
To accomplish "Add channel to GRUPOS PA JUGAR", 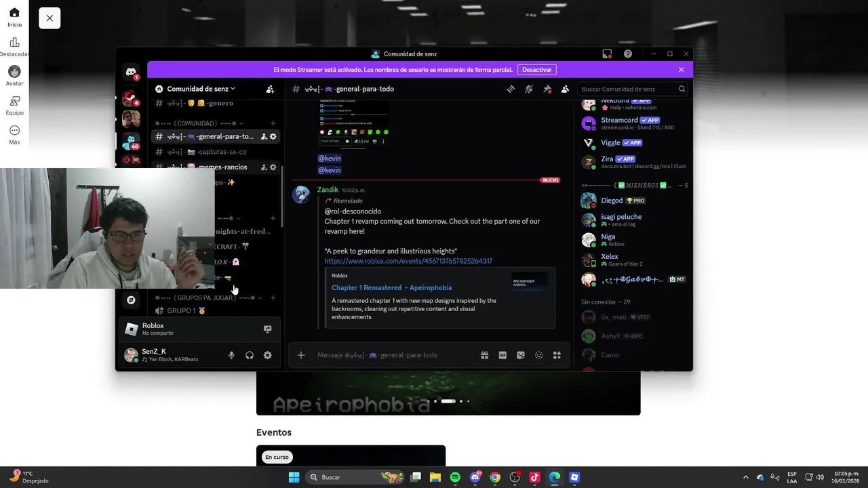I will 273,298.
